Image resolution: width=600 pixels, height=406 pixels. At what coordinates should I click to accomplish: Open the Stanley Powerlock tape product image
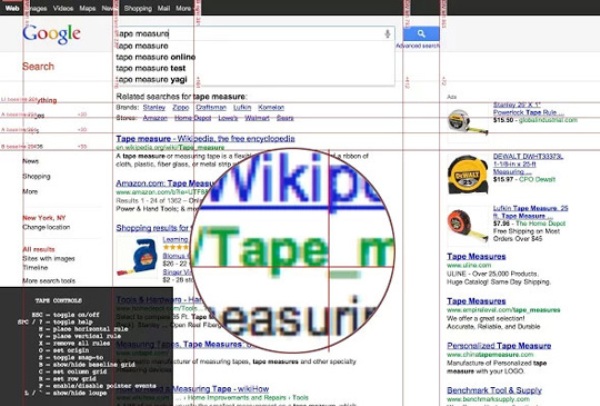point(460,121)
